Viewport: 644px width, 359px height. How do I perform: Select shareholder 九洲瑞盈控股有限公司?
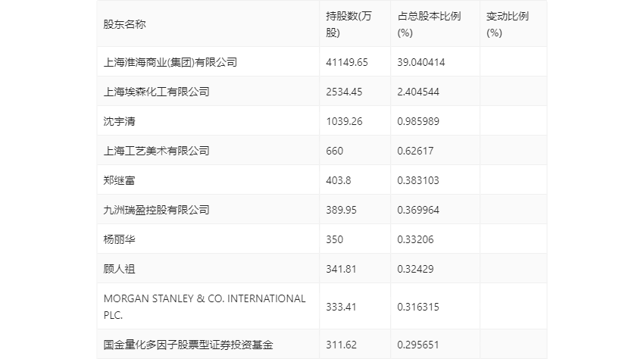(156, 210)
